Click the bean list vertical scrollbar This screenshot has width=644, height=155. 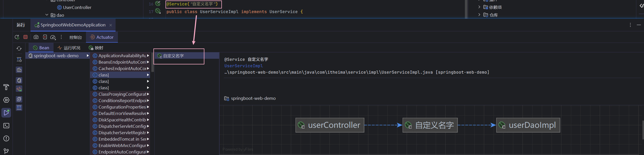point(152,64)
